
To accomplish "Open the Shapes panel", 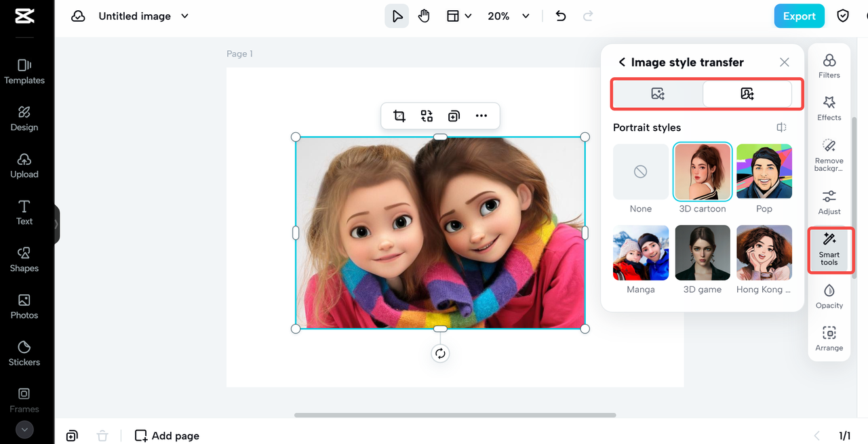I will click(24, 260).
